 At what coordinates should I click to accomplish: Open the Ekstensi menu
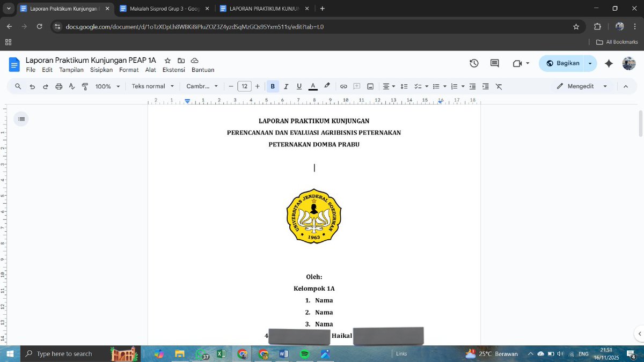point(174,70)
